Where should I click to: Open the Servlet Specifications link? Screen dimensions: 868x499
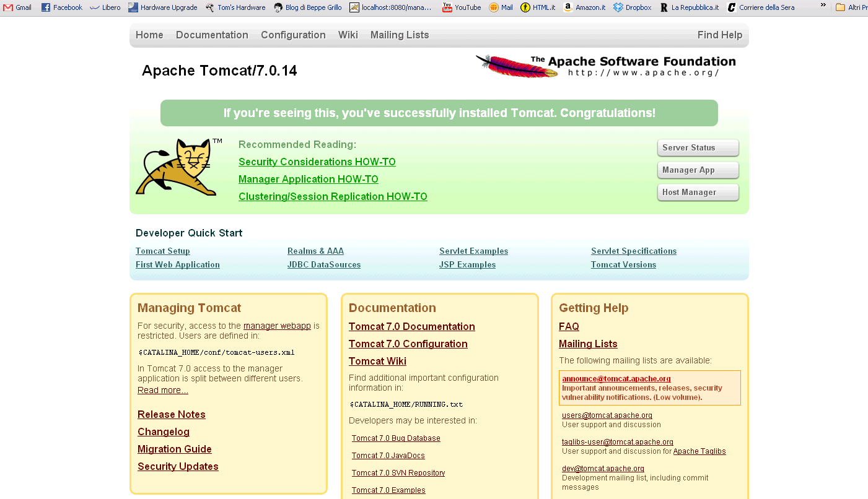[x=634, y=251]
